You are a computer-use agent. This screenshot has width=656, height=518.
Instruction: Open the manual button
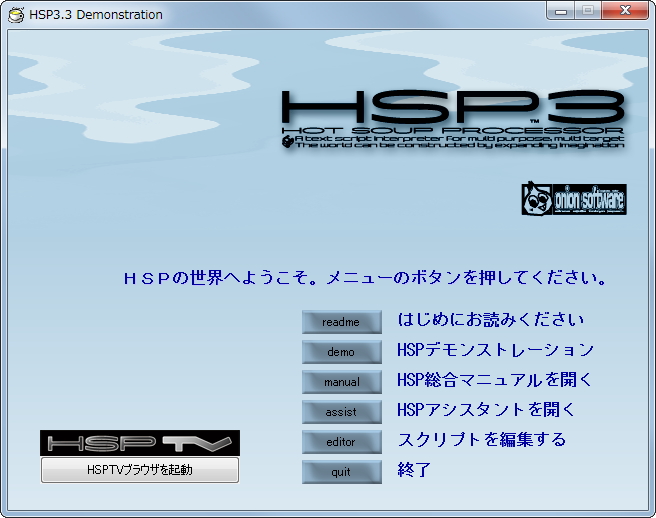(342, 382)
